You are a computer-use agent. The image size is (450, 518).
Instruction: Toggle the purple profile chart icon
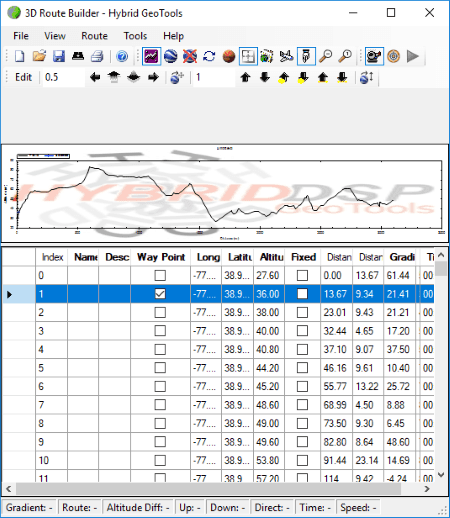tap(152, 56)
